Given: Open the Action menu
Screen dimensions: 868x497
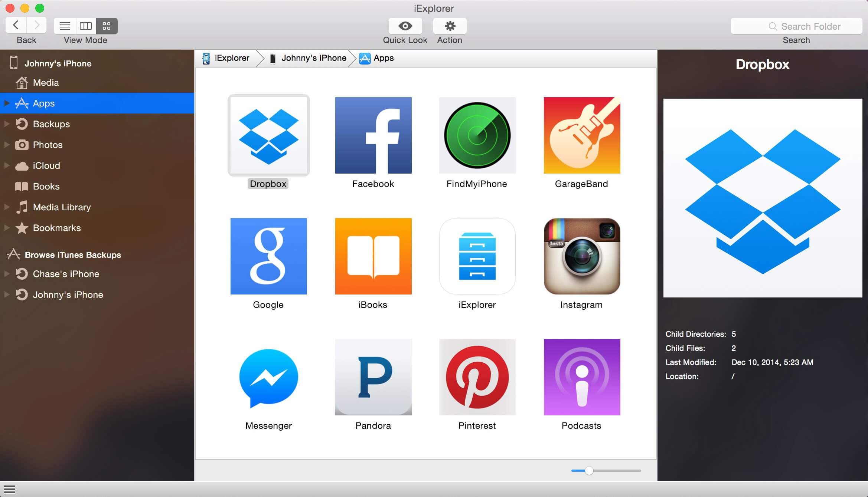Looking at the screenshot, I should tap(450, 26).
